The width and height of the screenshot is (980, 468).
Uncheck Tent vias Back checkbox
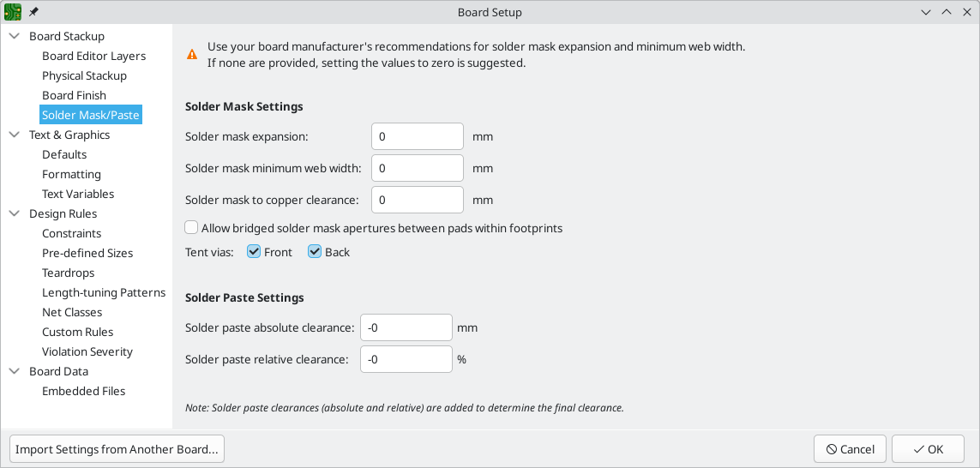click(315, 252)
